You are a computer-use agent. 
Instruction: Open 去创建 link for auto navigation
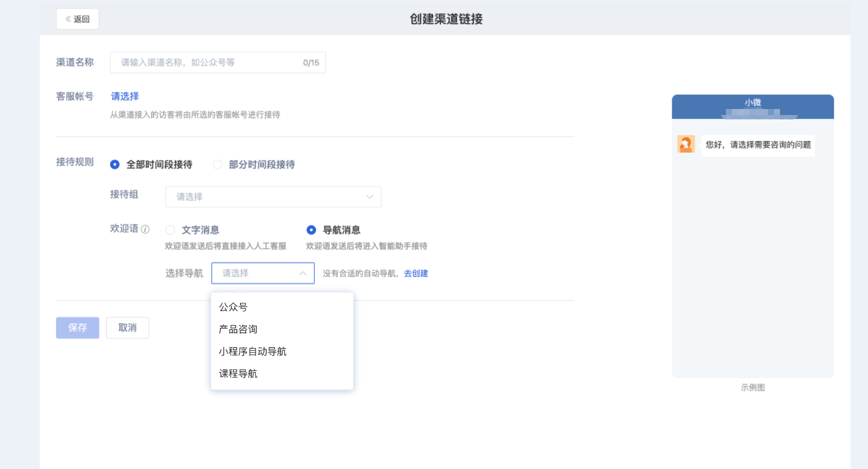tap(416, 273)
